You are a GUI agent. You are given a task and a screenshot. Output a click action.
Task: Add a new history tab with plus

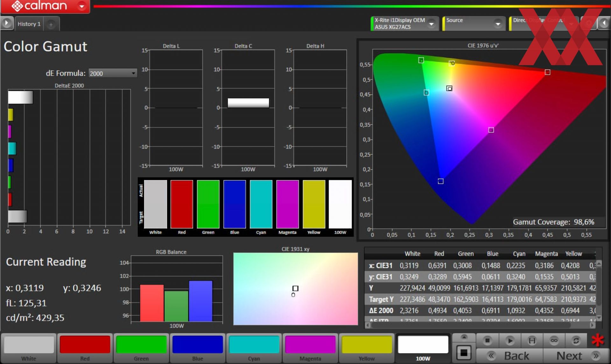[x=51, y=24]
